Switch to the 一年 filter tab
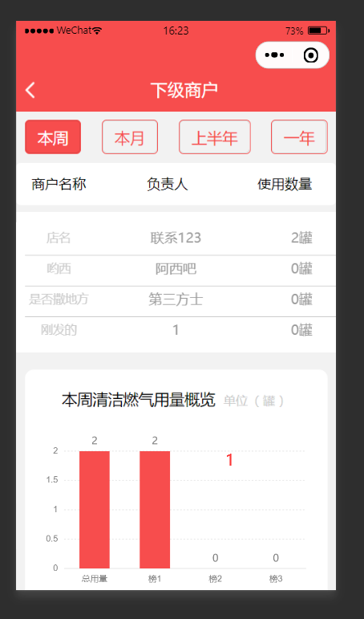364x619 pixels. (299, 137)
